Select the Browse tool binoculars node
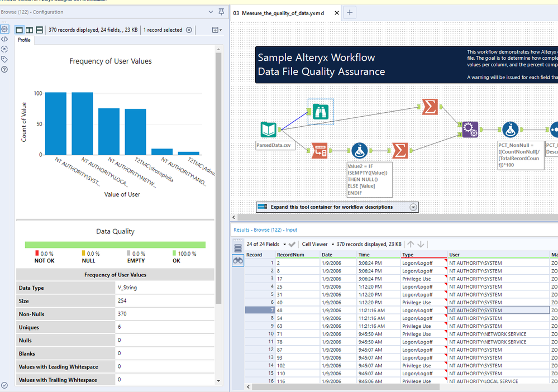 pos(320,112)
